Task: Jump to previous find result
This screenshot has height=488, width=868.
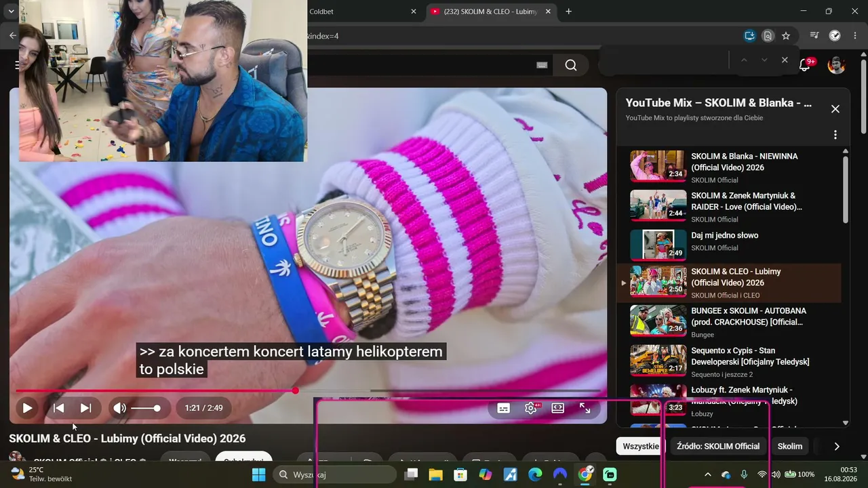Action: [x=744, y=60]
